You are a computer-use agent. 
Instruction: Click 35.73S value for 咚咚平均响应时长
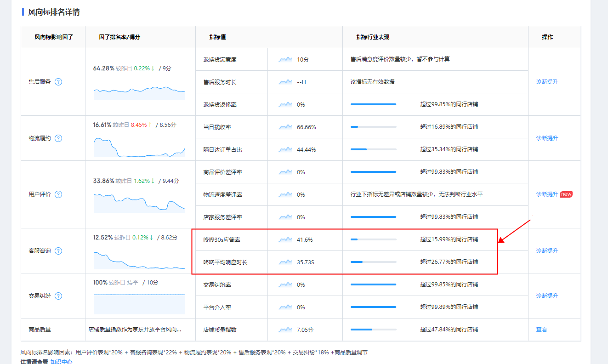(306, 262)
